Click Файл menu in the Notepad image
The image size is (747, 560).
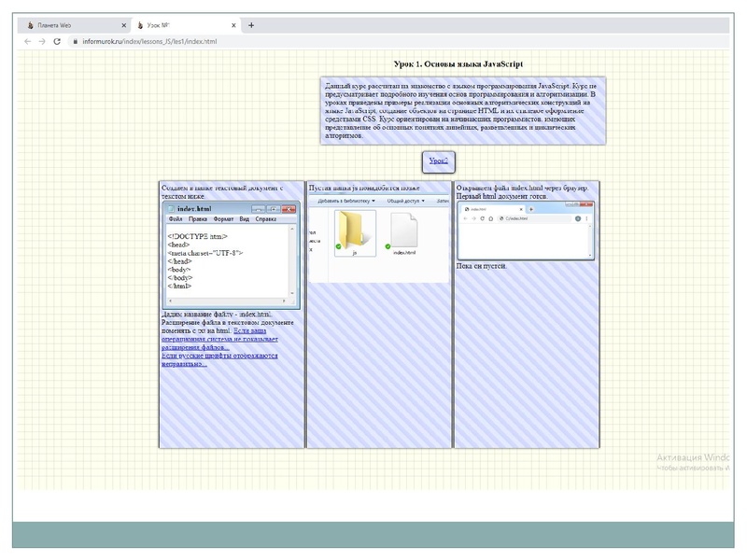coord(175,218)
